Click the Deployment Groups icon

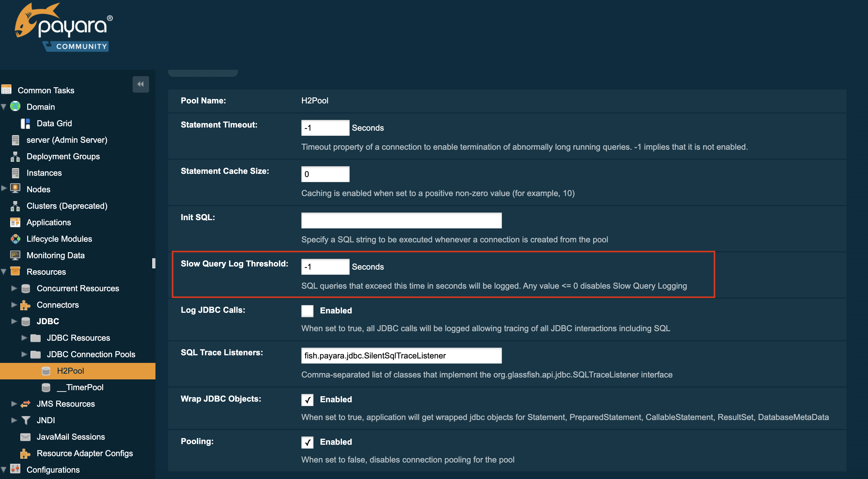click(x=15, y=156)
